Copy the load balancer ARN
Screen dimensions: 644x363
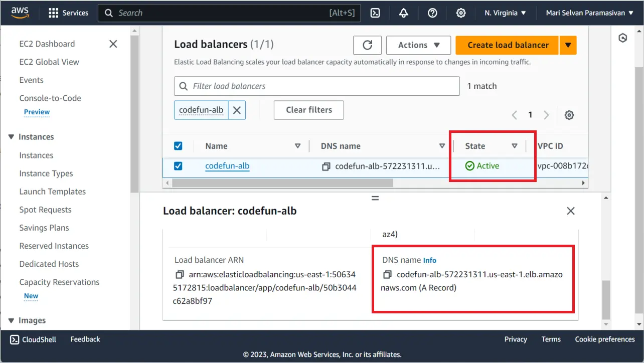pyautogui.click(x=180, y=275)
